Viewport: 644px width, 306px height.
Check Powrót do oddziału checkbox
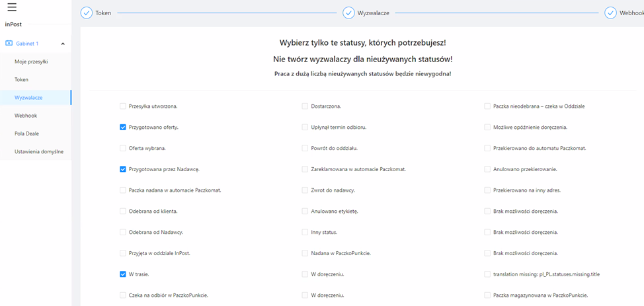coord(305,148)
